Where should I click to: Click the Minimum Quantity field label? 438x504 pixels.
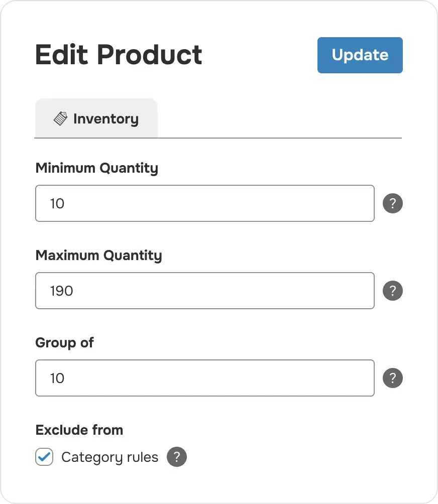96,168
